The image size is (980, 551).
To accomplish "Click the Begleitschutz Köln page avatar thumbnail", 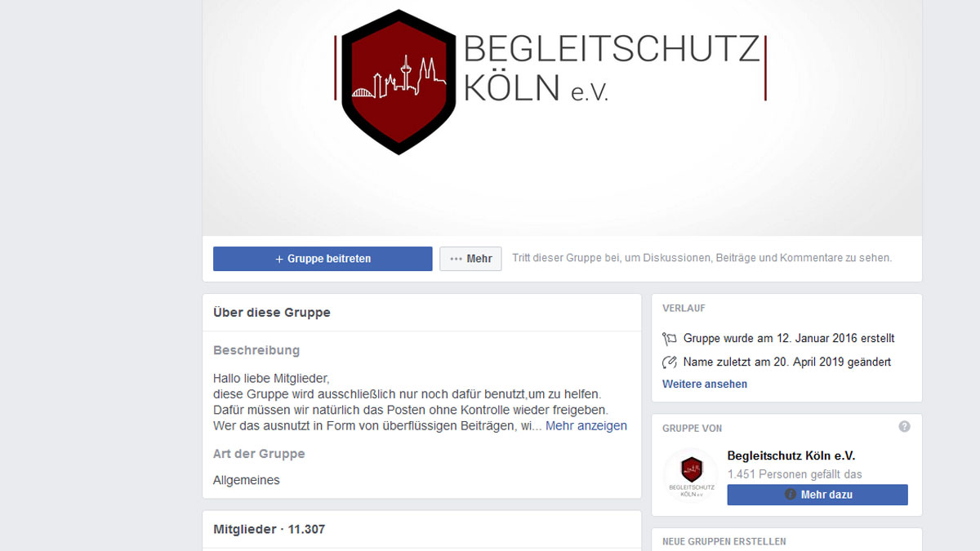I will 691,475.
